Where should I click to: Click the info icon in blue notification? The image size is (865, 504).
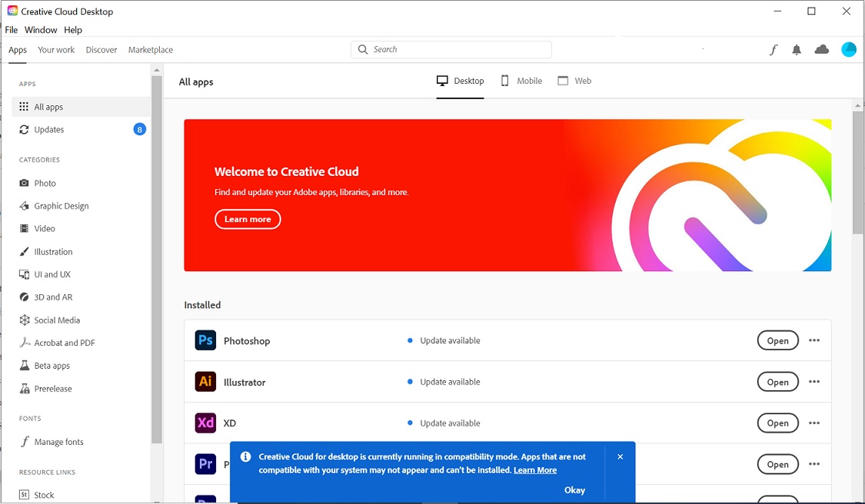pyautogui.click(x=245, y=456)
